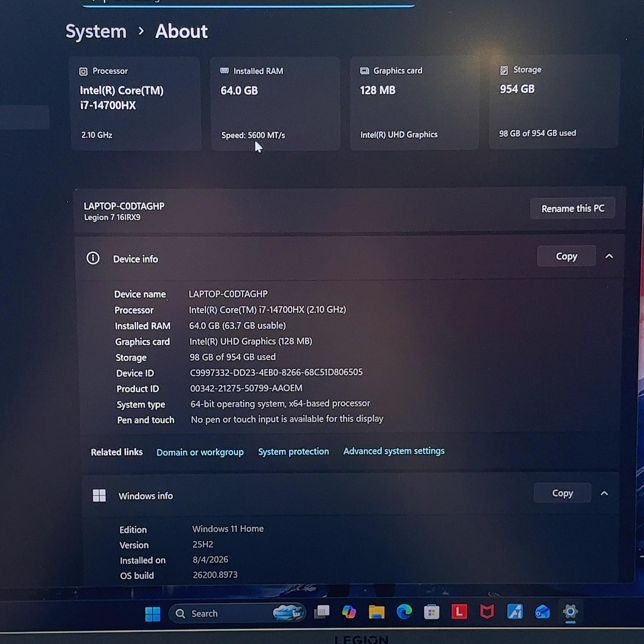Select the Processor summary card
644x644 pixels.
tap(135, 103)
